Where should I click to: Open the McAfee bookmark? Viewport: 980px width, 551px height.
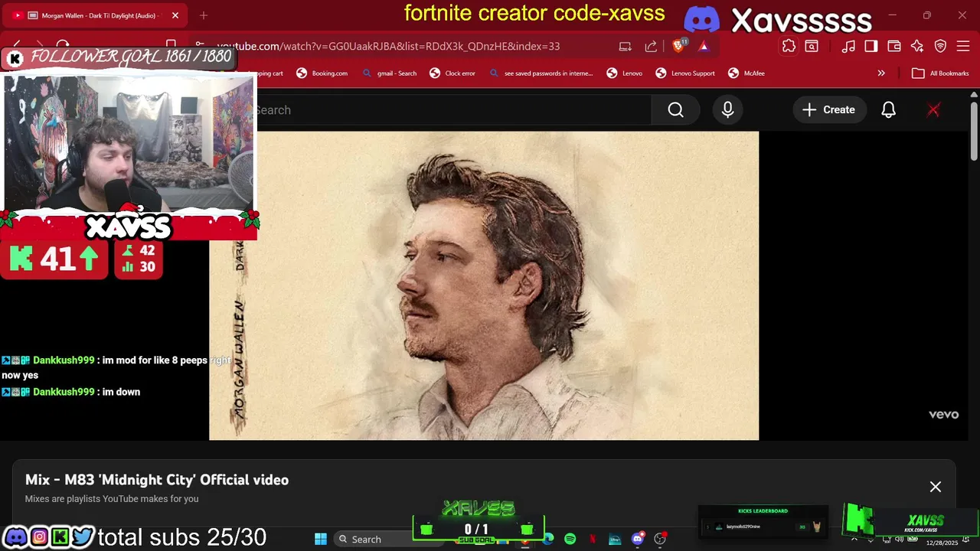click(x=746, y=73)
